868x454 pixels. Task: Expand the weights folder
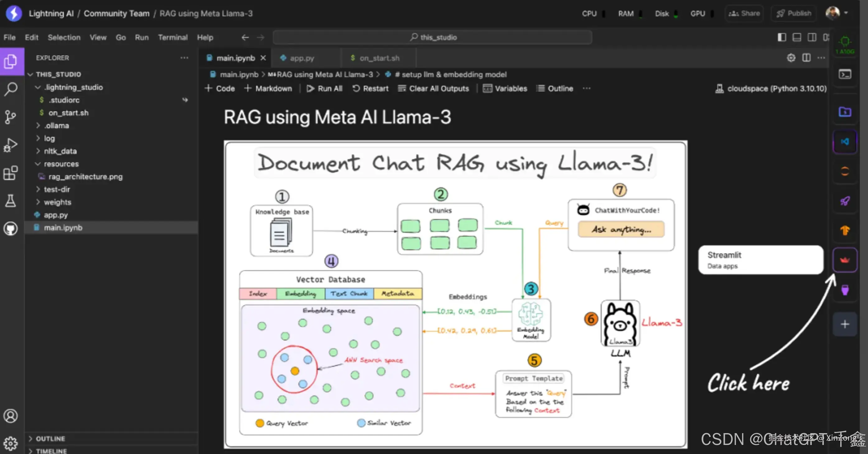pyautogui.click(x=38, y=202)
